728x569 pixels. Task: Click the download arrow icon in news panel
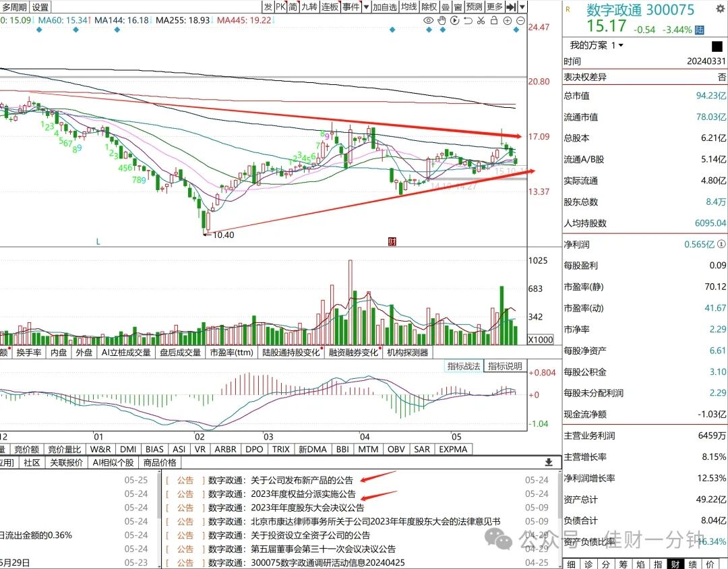(548, 462)
